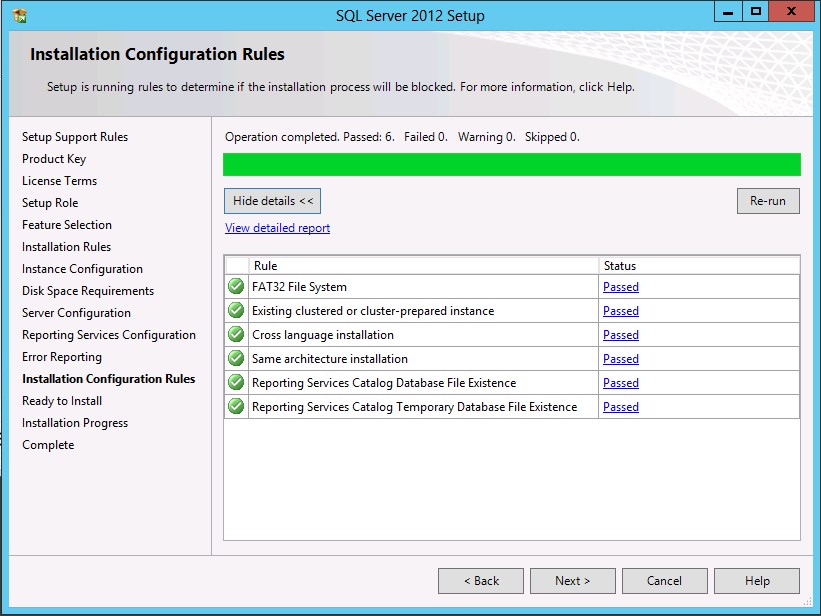The width and height of the screenshot is (821, 616).
Task: Select Reporting Services Catalog Database File Existence text
Action: tap(384, 383)
